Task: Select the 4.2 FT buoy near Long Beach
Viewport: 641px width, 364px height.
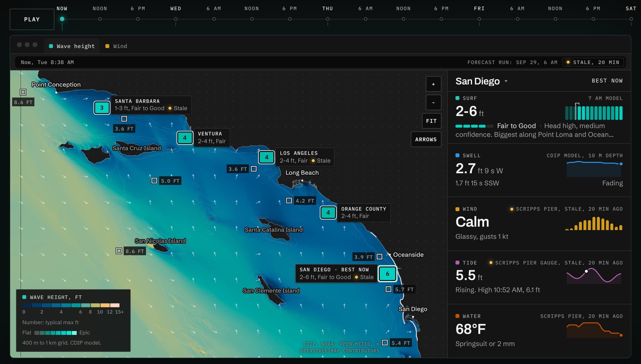Action: pyautogui.click(x=289, y=201)
